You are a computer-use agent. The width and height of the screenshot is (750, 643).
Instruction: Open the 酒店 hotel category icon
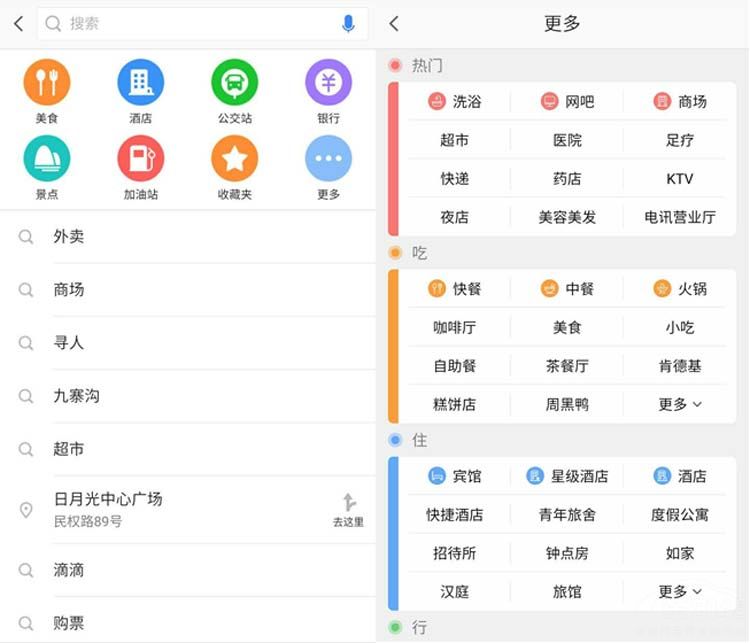pyautogui.click(x=140, y=83)
